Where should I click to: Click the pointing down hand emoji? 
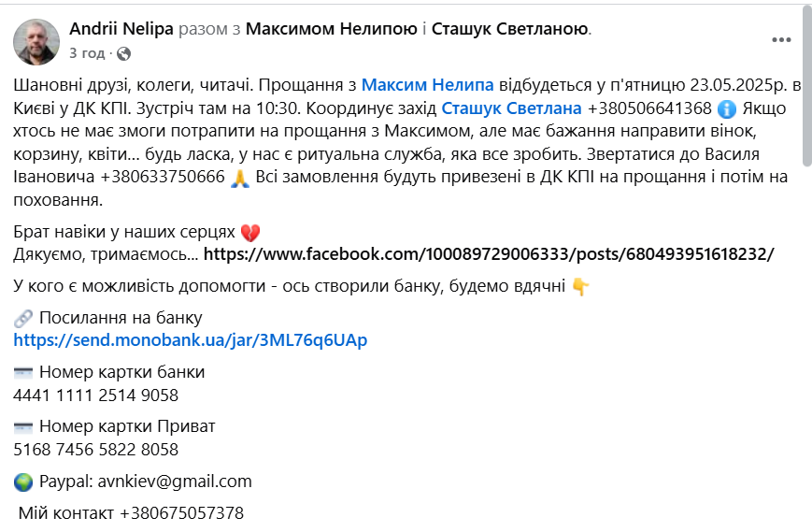pyautogui.click(x=580, y=287)
